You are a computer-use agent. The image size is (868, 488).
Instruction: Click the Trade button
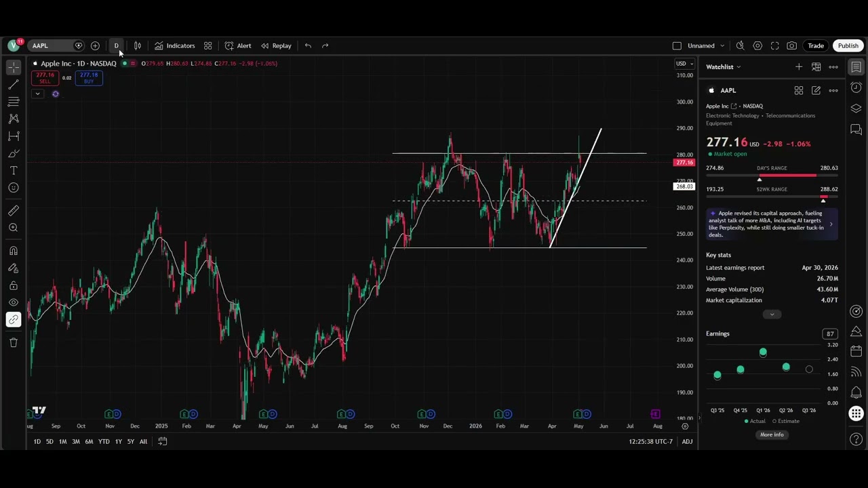[x=816, y=45]
